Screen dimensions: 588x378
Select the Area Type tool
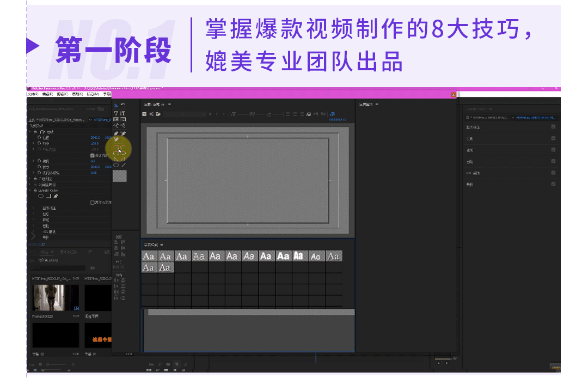coord(116,119)
